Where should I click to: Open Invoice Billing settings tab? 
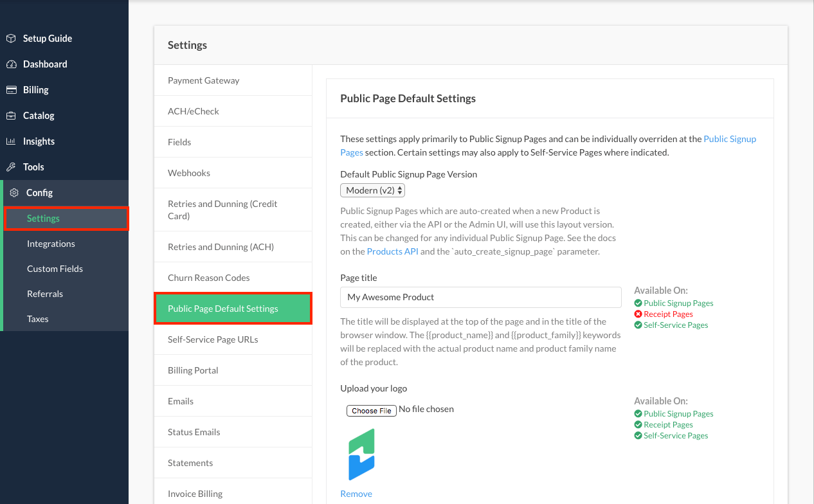click(233, 492)
